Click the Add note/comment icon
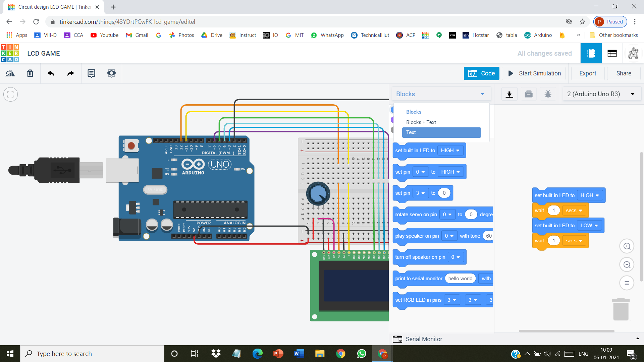Image resolution: width=644 pixels, height=362 pixels. tap(90, 73)
